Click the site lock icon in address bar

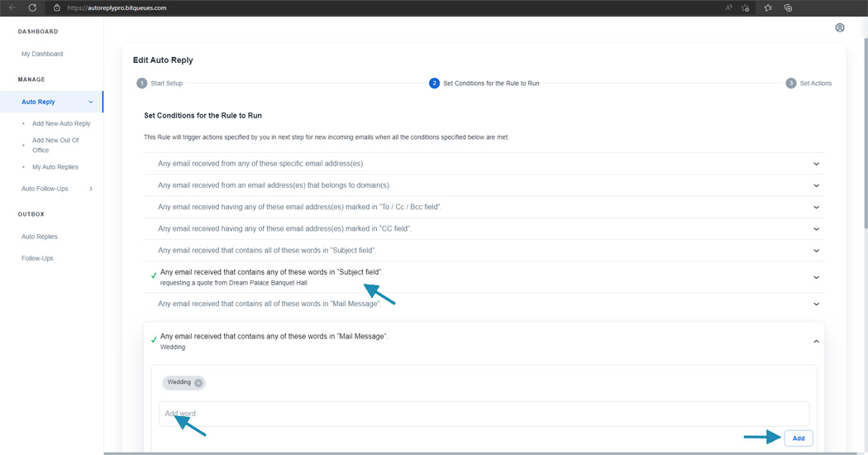(x=57, y=7)
